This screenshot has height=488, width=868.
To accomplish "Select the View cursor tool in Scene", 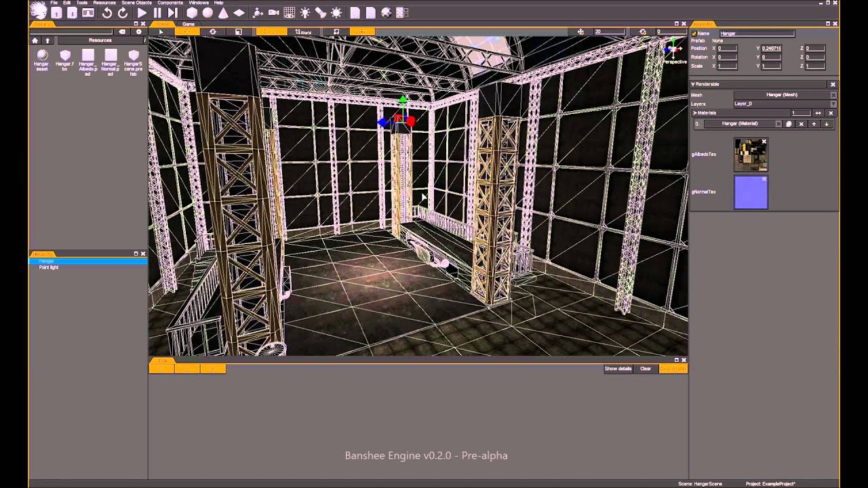I will click(161, 32).
